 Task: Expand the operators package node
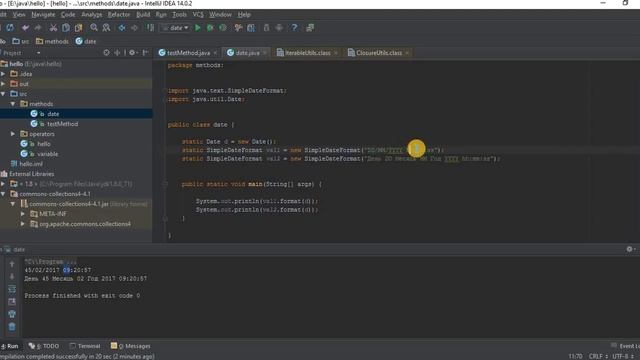tap(13, 134)
